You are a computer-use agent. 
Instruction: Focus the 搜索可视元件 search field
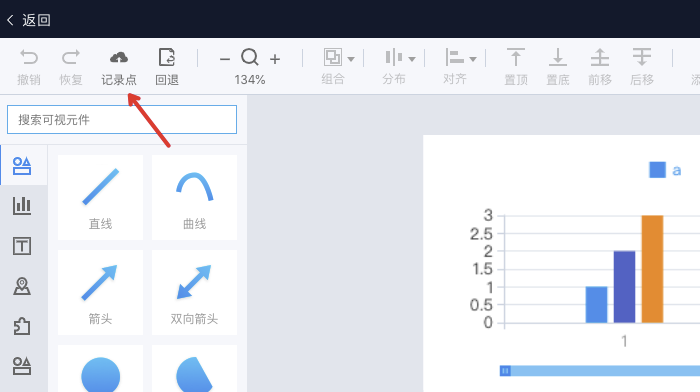point(122,120)
